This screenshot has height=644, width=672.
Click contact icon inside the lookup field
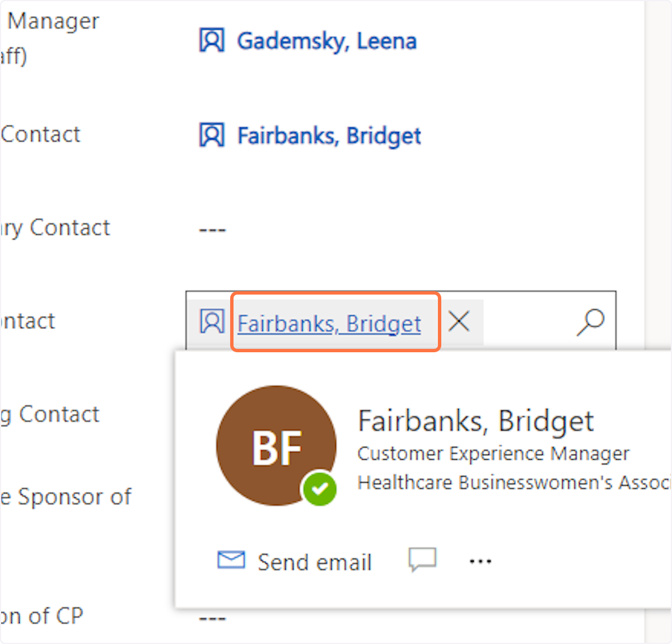[212, 322]
